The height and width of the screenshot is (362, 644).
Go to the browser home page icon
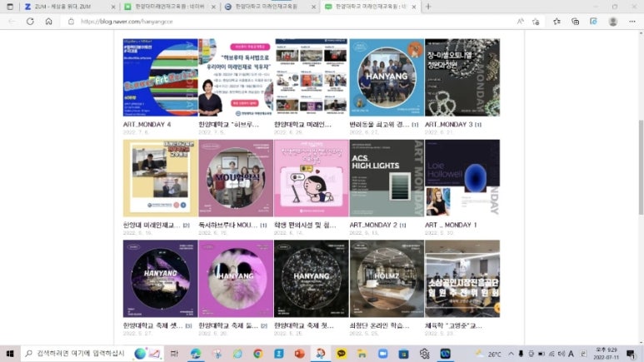coord(48,22)
